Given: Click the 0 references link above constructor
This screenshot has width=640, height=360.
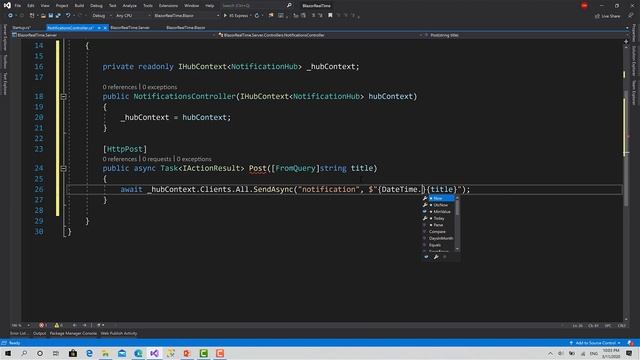Looking at the screenshot, I should [x=120, y=87].
